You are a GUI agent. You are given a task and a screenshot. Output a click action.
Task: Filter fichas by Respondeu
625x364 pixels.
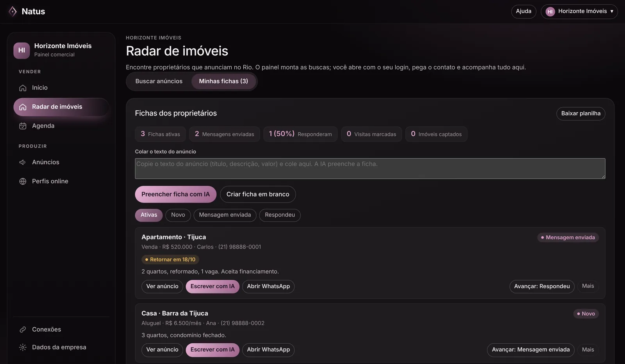pyautogui.click(x=280, y=215)
